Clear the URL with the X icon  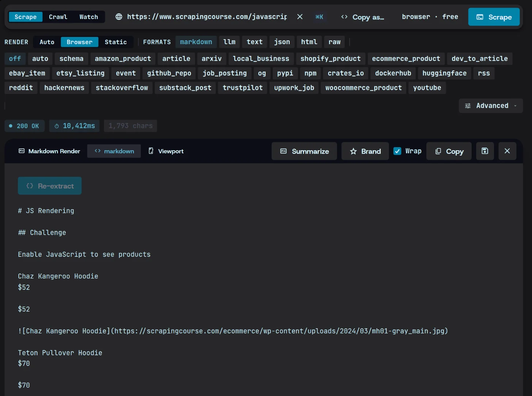pos(300,17)
